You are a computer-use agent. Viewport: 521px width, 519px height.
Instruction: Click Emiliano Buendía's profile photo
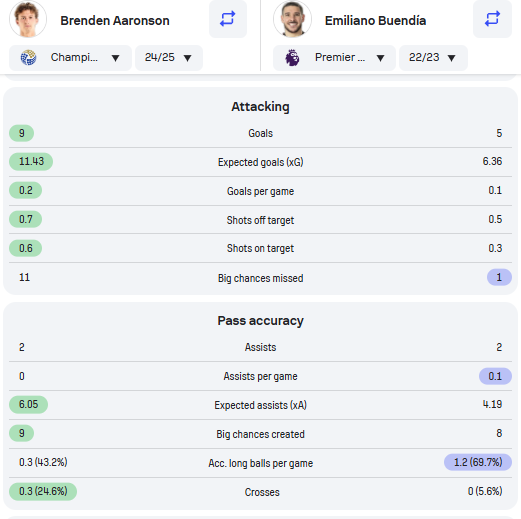point(292,19)
